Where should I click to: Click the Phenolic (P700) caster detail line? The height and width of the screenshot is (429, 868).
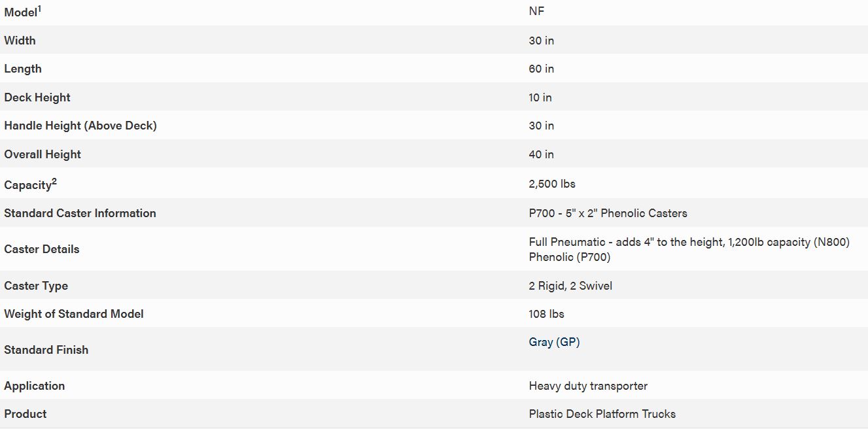coord(569,257)
